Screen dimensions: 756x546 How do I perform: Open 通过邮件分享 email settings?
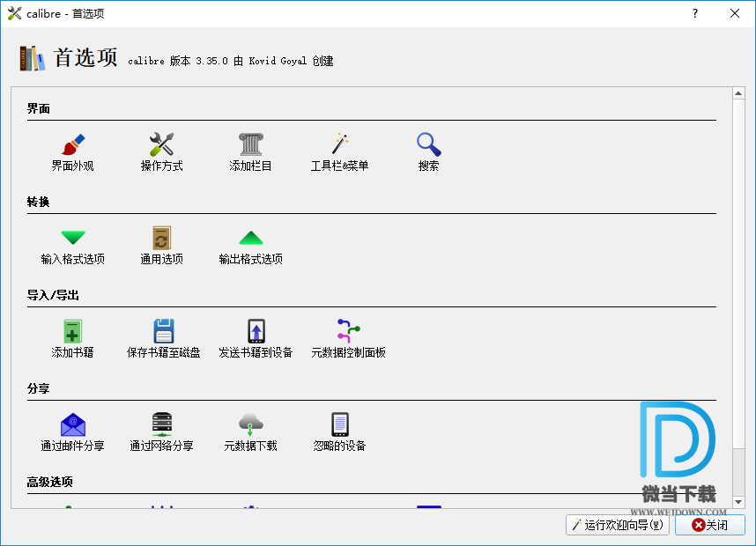(73, 432)
